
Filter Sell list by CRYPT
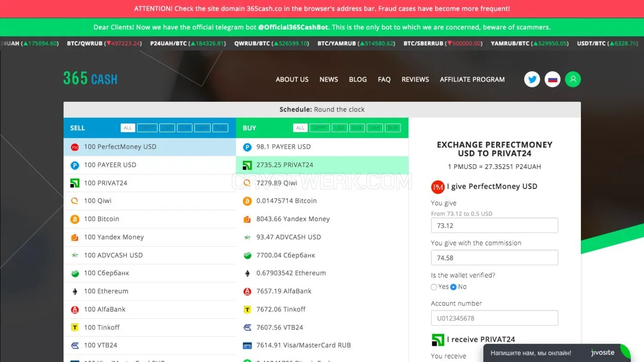[147, 128]
